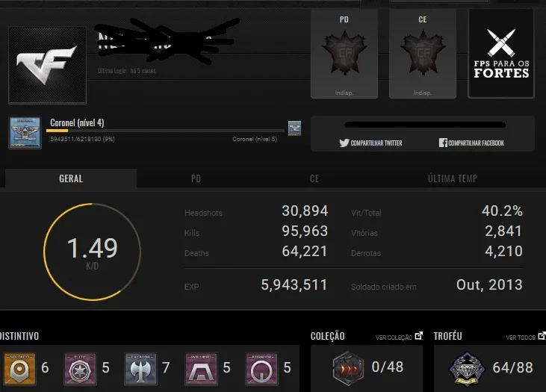Open Ver Todos trophies link
The width and height of the screenshot is (546, 392).
[521, 337]
